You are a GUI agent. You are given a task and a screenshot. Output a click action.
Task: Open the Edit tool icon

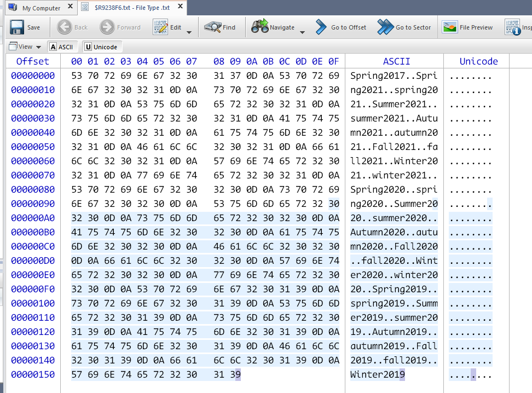tap(160, 27)
